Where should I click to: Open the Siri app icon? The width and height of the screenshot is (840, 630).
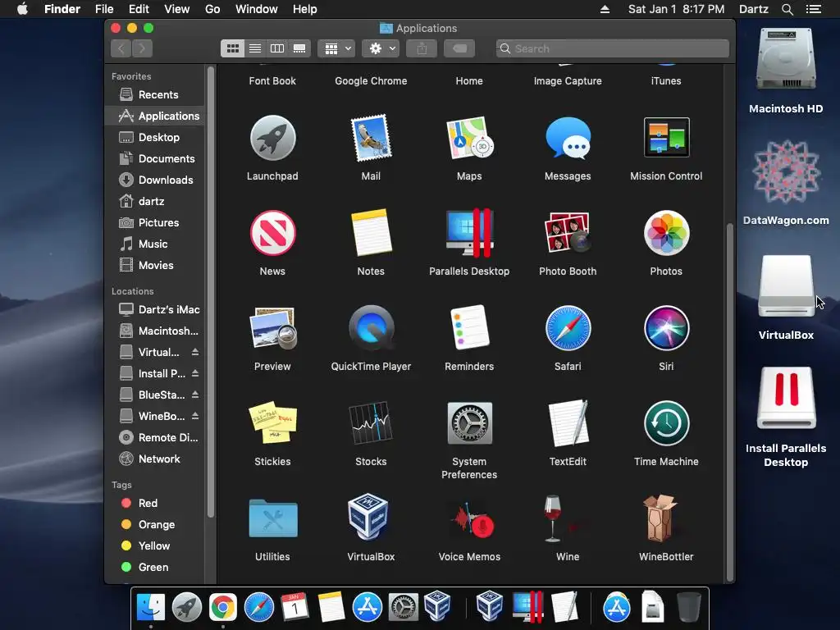pos(666,328)
